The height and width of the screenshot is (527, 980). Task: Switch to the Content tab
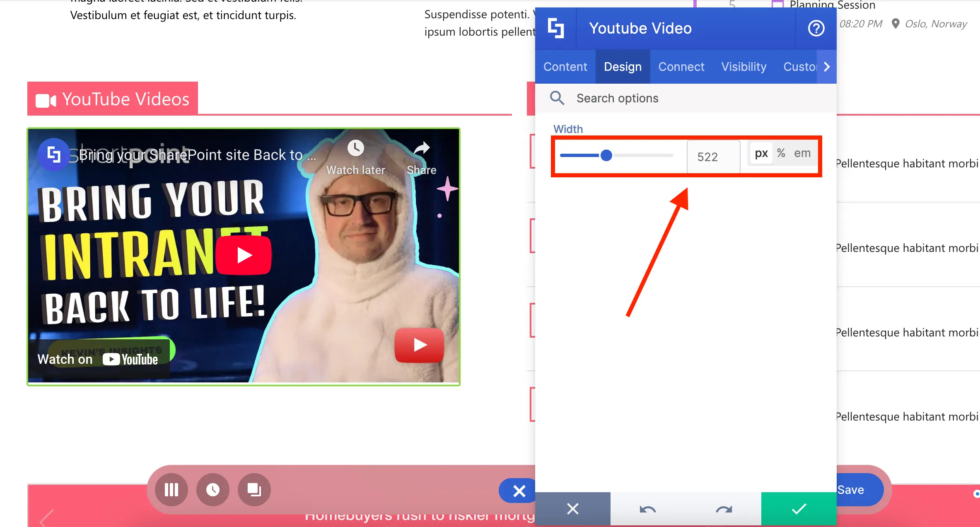(x=565, y=67)
